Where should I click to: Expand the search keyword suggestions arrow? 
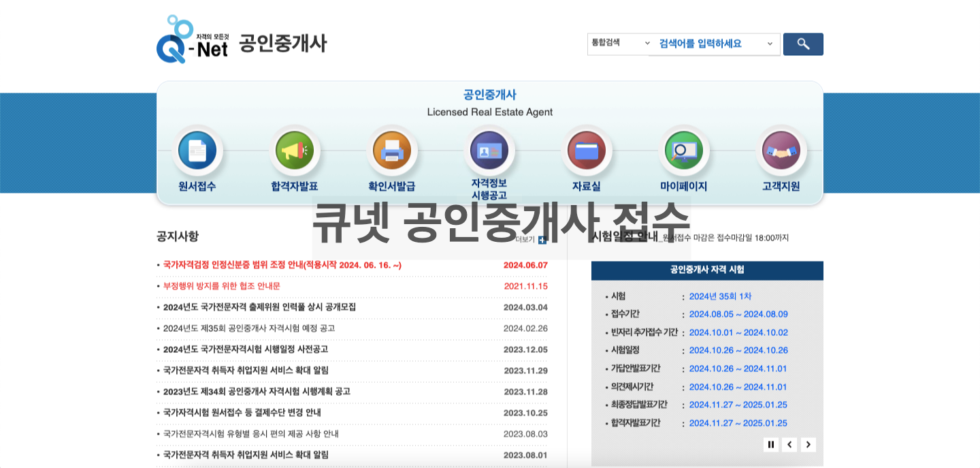click(770, 44)
